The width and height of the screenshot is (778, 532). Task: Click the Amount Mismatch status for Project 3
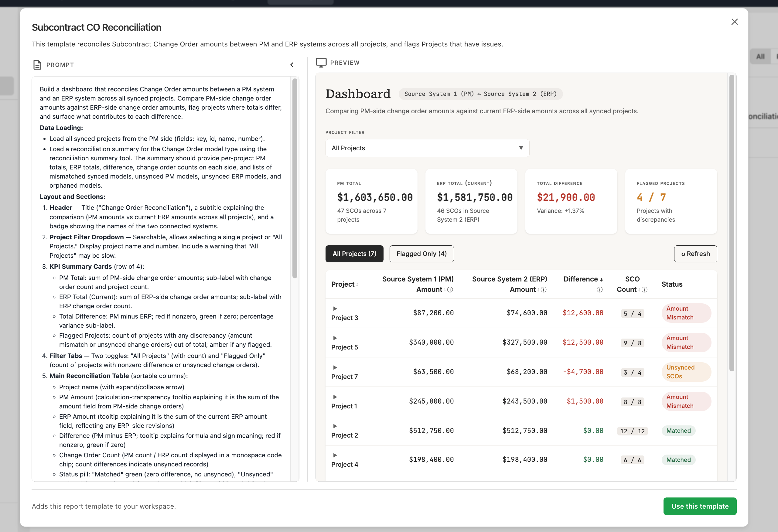tap(686, 313)
